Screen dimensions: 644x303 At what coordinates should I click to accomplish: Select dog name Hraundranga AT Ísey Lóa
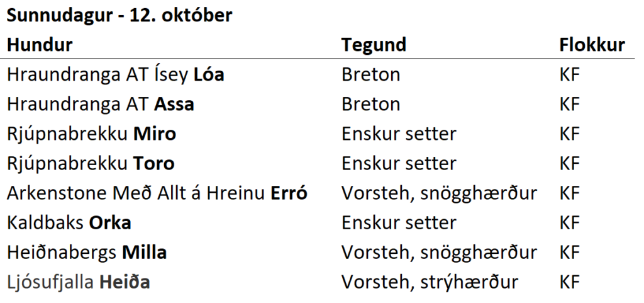click(x=116, y=75)
